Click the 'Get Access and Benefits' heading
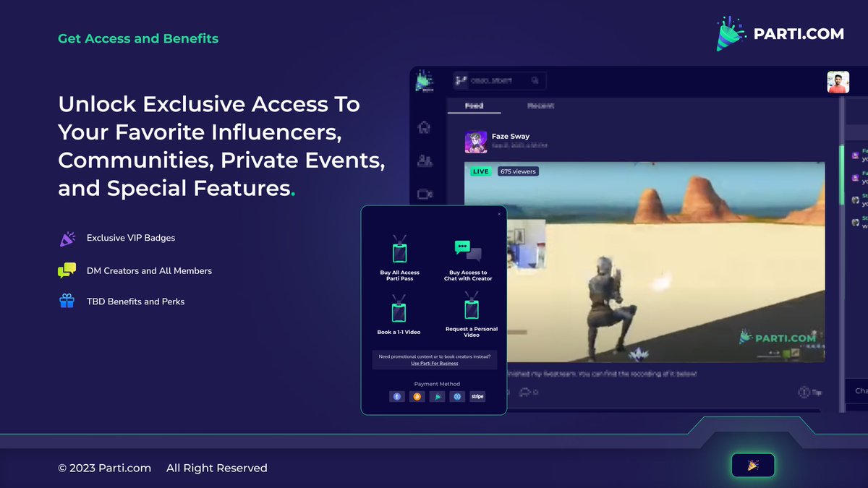Screen dimensions: 868x488 pos(138,38)
